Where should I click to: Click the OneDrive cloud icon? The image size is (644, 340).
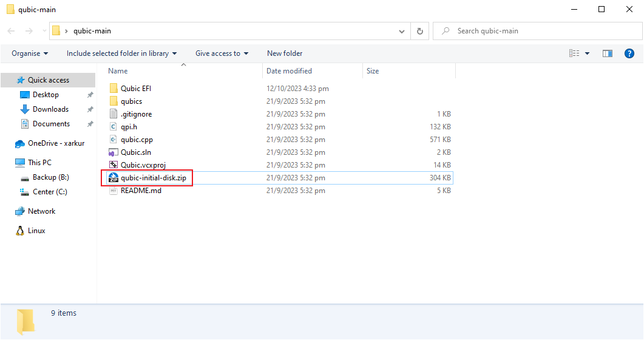pyautogui.click(x=19, y=144)
